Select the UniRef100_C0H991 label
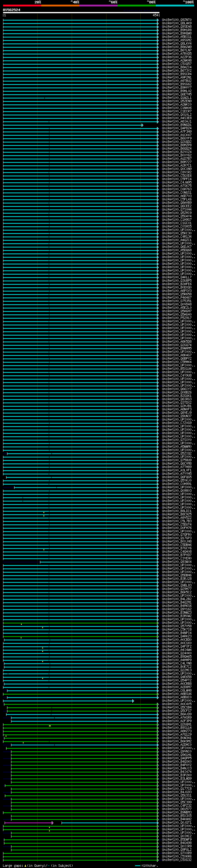Screen dimensions: 197x868 tap(177, 484)
